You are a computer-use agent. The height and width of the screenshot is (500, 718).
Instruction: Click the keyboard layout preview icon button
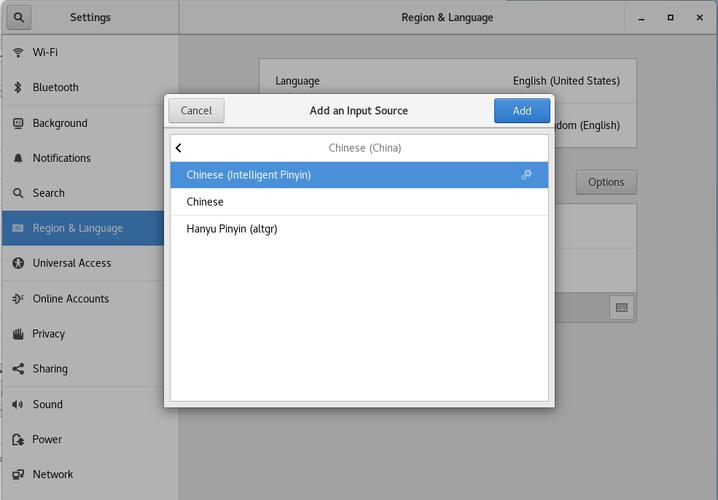[x=621, y=307]
